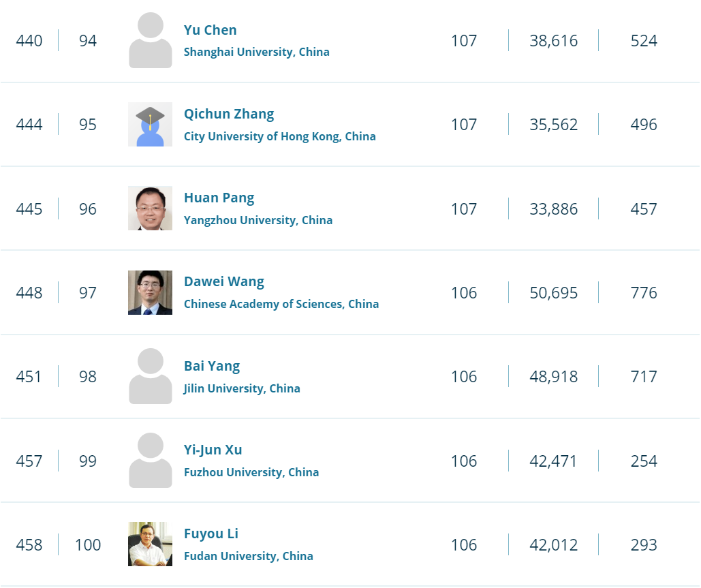Open Dawei Wang's profile photo

point(150,293)
